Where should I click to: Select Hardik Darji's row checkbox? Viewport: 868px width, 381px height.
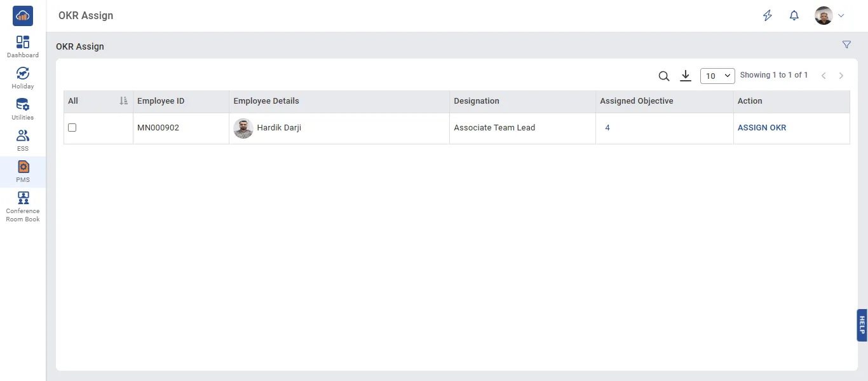[72, 127]
